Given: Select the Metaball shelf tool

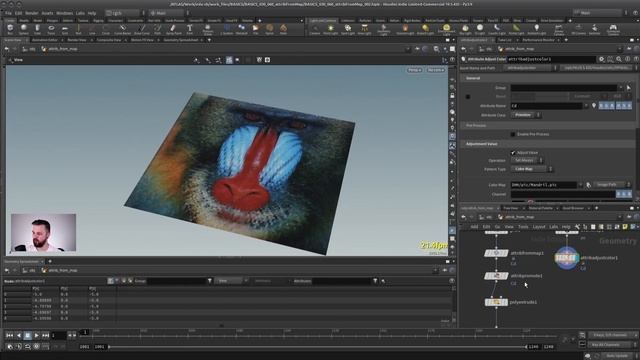Looking at the screenshot, I should [x=241, y=29].
